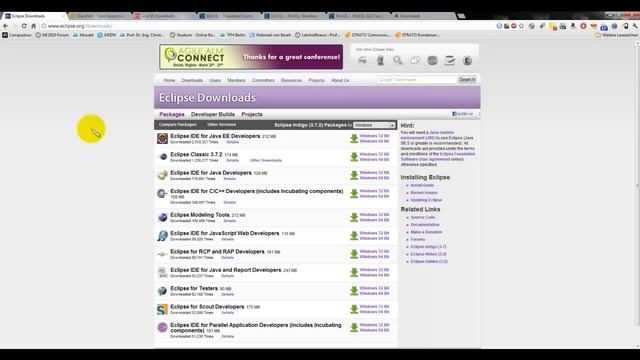Open the Install Guide link
Image resolution: width=640 pixels, height=360 pixels.
coord(422,185)
